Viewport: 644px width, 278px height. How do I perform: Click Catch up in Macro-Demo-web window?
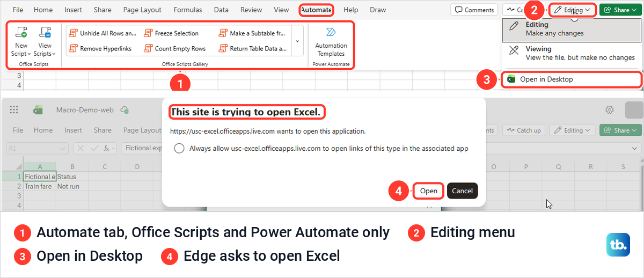pyautogui.click(x=523, y=130)
